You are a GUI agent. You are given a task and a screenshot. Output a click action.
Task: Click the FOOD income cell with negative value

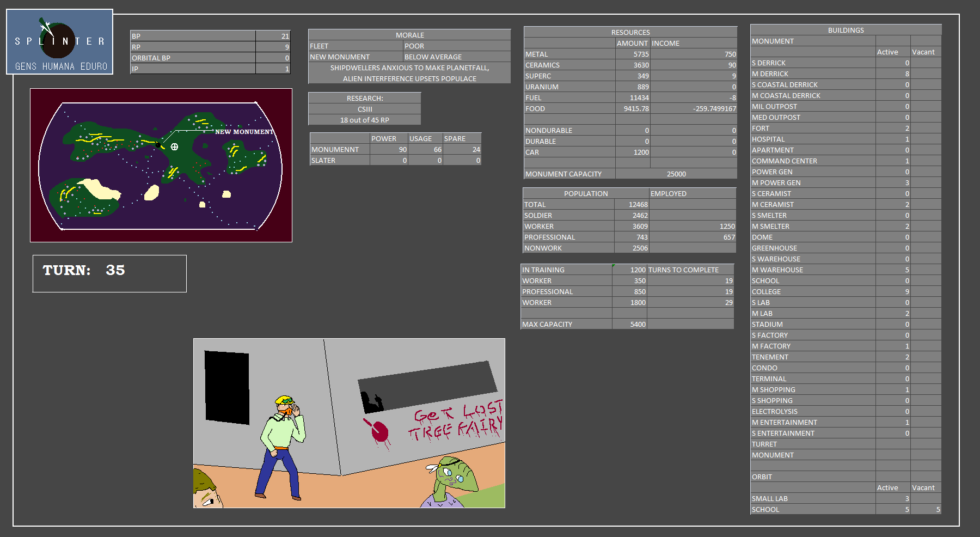coord(694,109)
